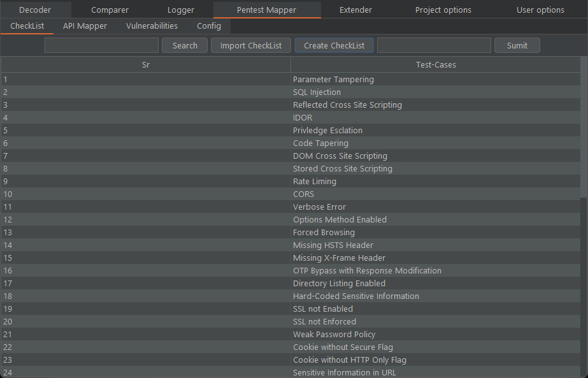
Task: Sort by the Sr column header
Action: coord(146,65)
